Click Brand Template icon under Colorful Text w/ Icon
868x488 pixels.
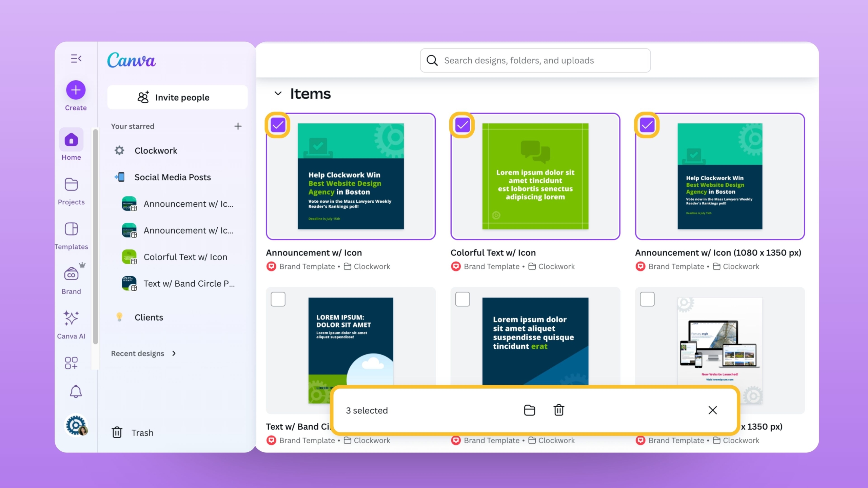coord(456,266)
